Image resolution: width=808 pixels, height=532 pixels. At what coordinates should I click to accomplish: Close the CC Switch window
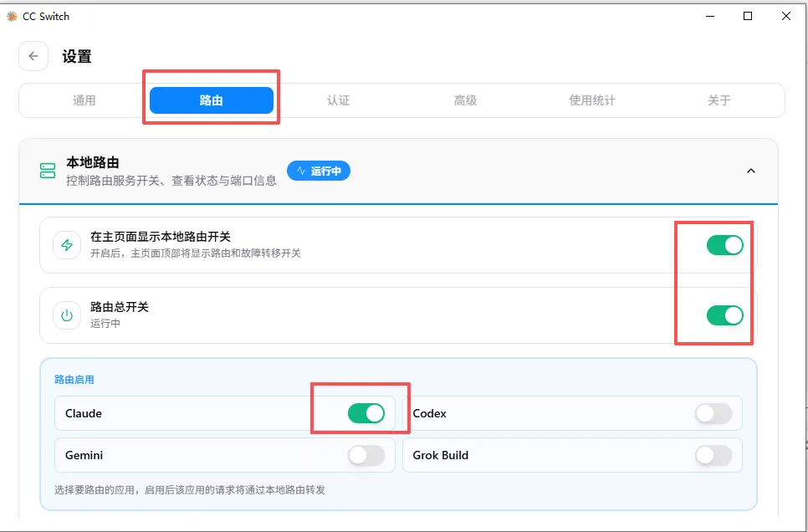point(786,17)
